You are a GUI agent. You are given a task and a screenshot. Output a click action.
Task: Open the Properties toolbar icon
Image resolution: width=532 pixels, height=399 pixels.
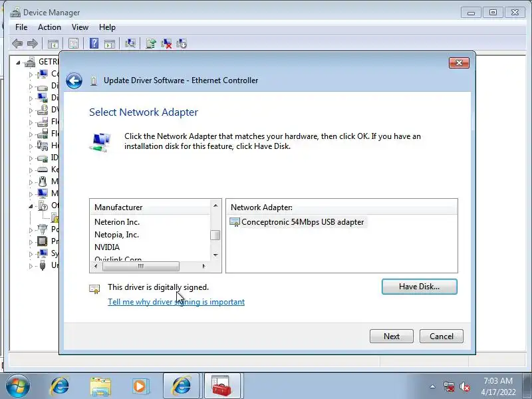73,44
